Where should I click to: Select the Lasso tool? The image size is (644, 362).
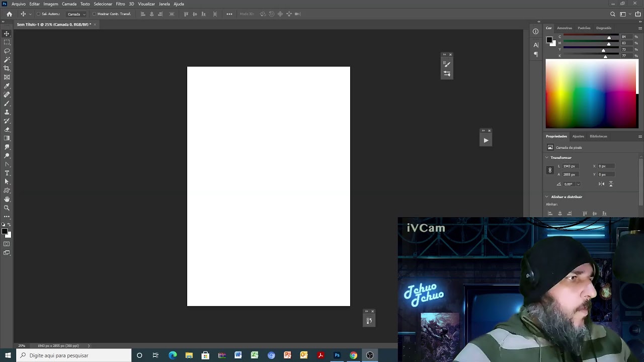coord(7,51)
